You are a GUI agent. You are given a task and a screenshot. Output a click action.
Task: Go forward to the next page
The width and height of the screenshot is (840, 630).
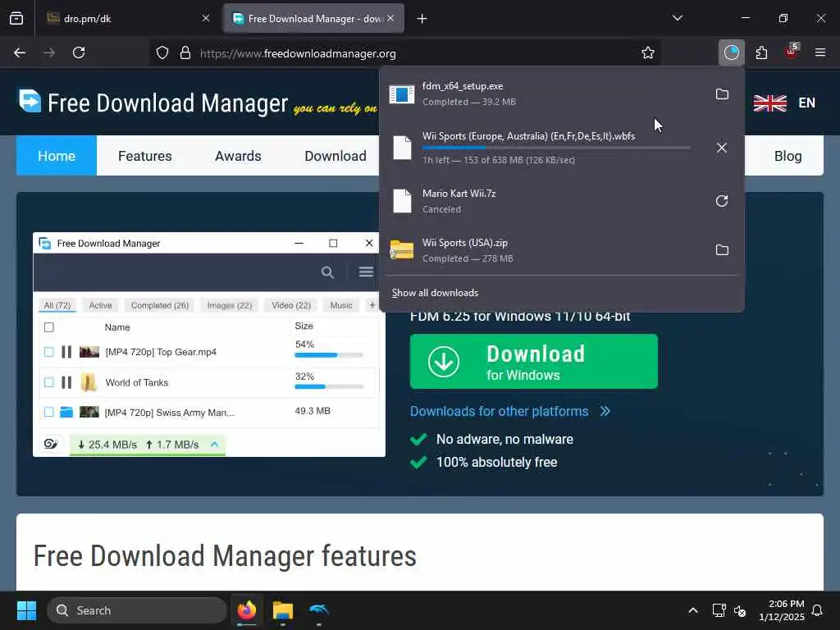click(49, 52)
